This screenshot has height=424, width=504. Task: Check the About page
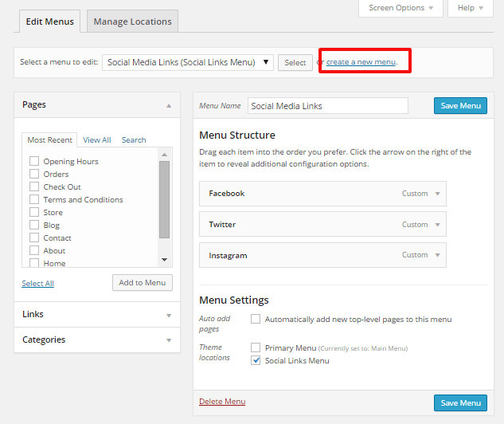click(34, 250)
